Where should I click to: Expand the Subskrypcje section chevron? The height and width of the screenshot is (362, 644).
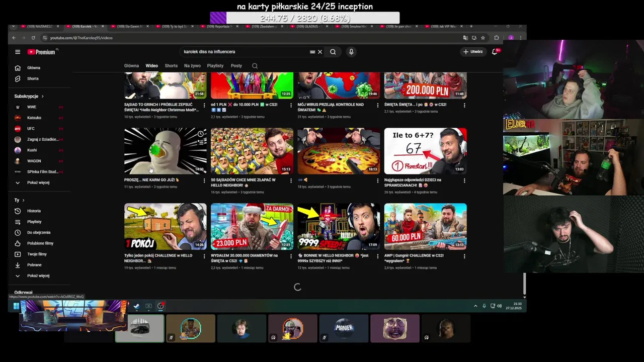pos(42,96)
